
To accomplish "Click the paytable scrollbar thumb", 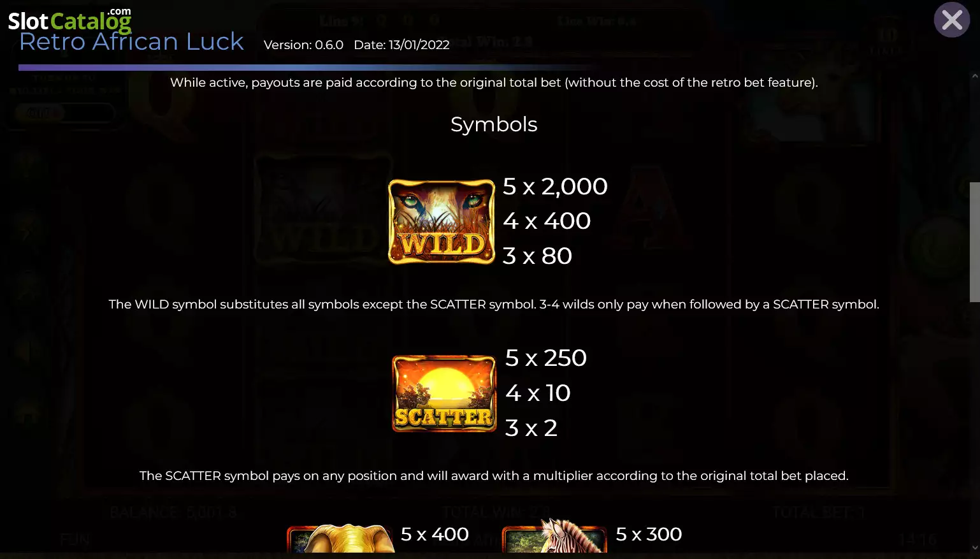I will coord(974,242).
